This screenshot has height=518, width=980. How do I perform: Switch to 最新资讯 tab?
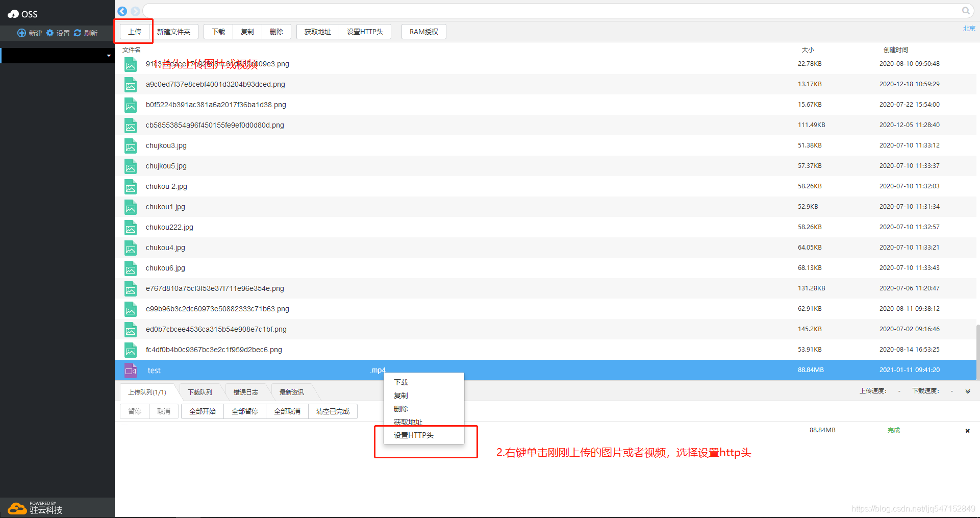tap(292, 392)
